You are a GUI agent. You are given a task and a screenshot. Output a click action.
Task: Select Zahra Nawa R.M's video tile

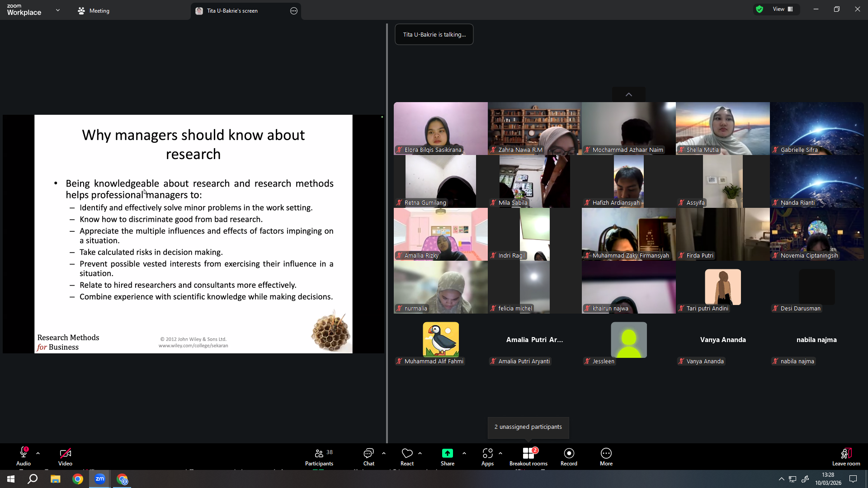pos(535,128)
